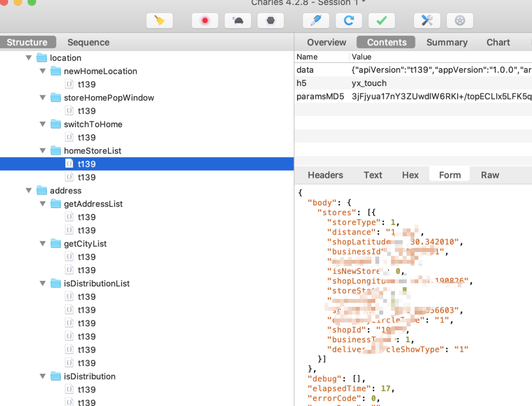This screenshot has height=406, width=532.
Task: Show the Form view of the request
Action: pyautogui.click(x=450, y=175)
